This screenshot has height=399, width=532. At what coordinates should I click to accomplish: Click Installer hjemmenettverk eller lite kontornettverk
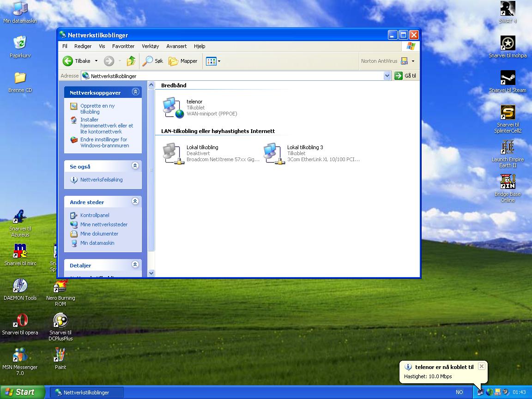click(107, 126)
